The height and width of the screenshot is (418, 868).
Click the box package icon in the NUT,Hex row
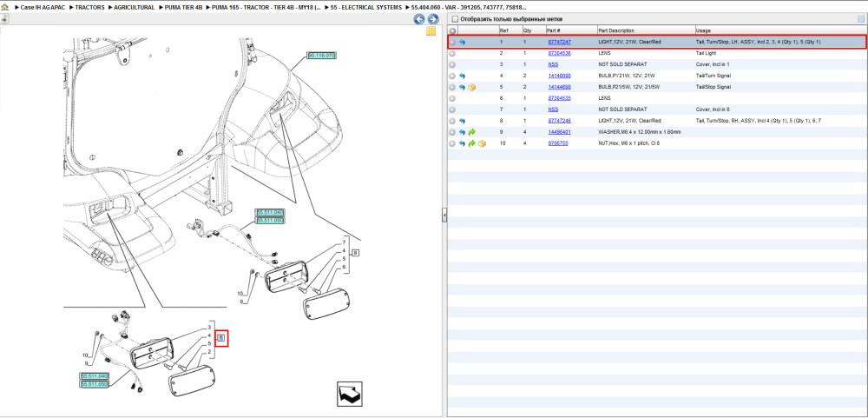(482, 143)
